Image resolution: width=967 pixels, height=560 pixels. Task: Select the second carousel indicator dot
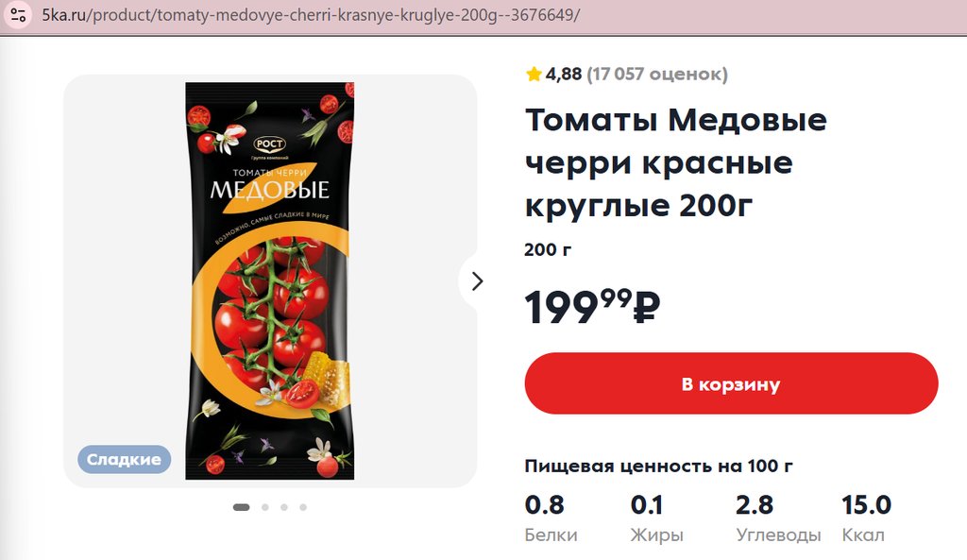265,507
